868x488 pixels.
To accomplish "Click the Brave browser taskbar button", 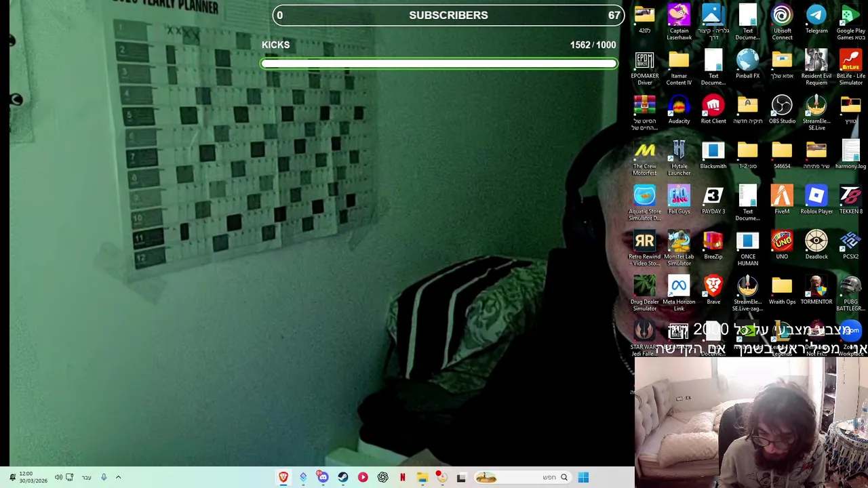I will pos(283,477).
